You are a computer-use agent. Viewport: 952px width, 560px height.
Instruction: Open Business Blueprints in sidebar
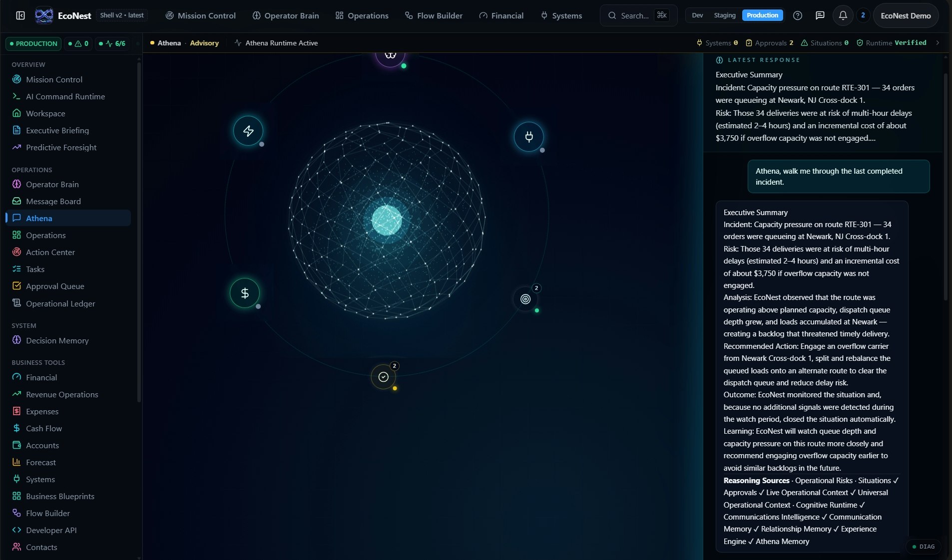[68, 496]
